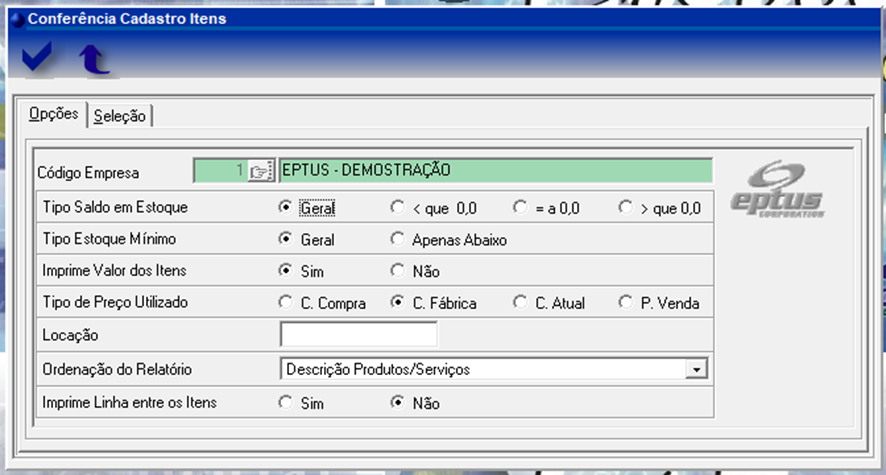Select the Opções tab
The image size is (886, 475).
click(x=53, y=114)
